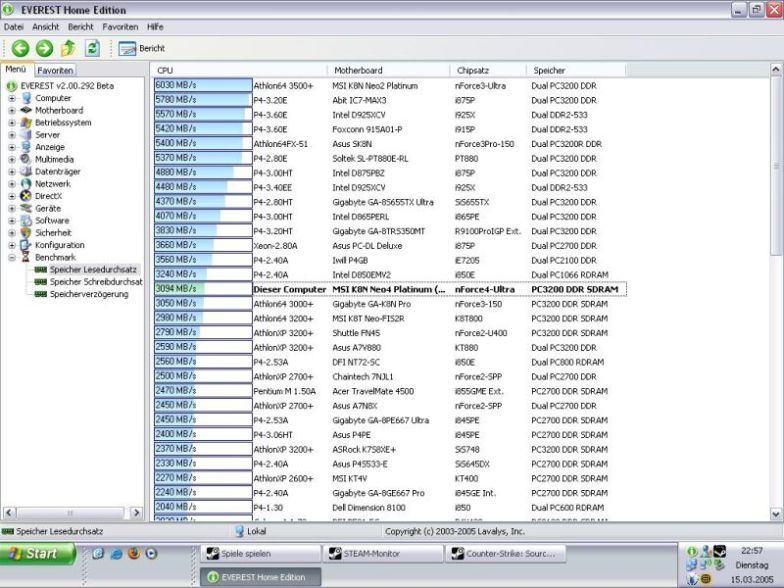Expand the Server tree node
Viewport: 784px width, 588px height.
12,135
